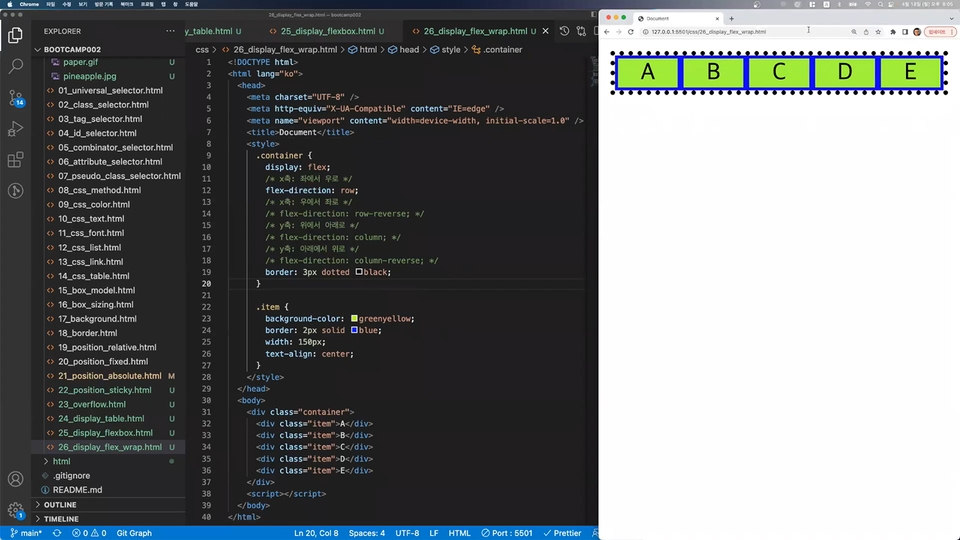Viewport: 960px width, 540px height.
Task: Open Chrome zoom magnifier icon in address bar
Action: [854, 32]
